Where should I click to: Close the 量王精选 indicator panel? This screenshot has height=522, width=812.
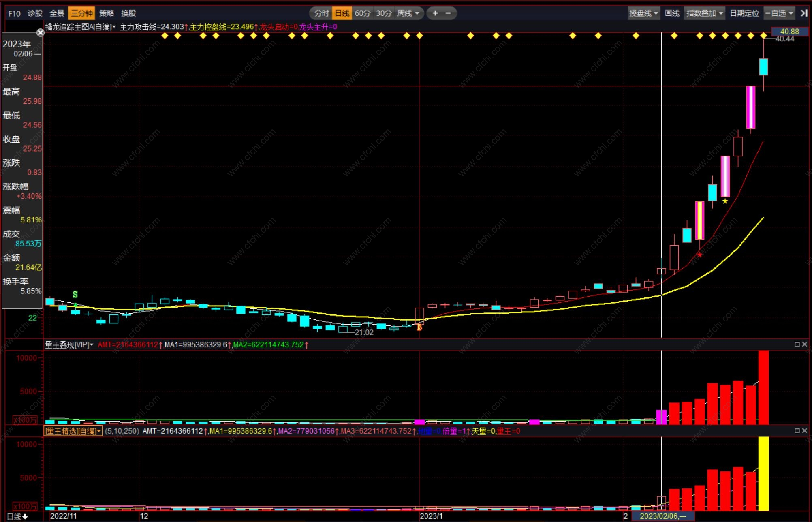805,430
